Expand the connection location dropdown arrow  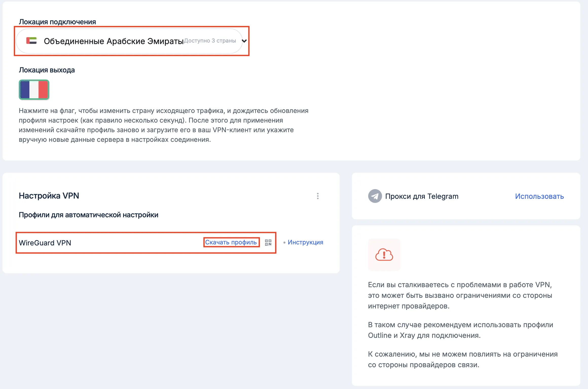pos(244,41)
